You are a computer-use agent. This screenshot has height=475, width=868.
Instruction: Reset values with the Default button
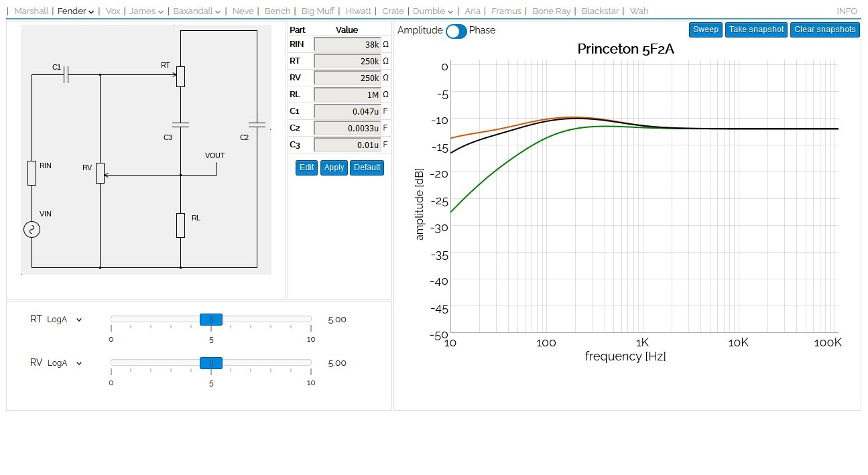point(367,167)
